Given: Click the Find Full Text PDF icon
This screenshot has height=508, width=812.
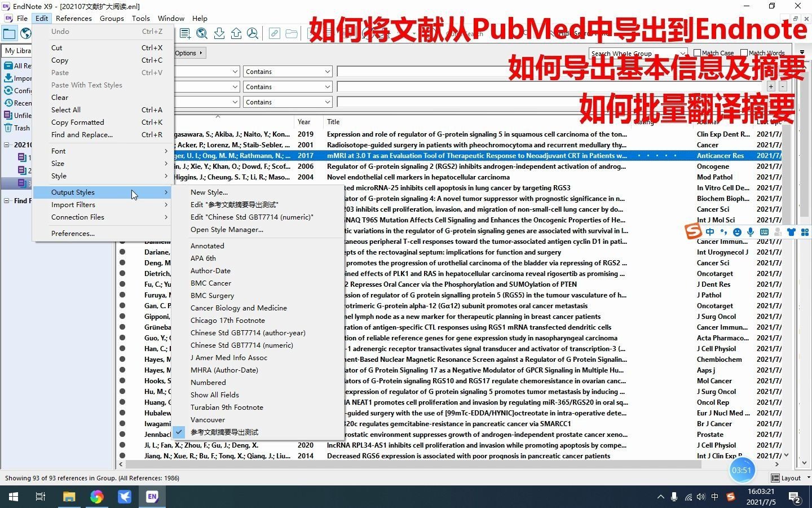Looking at the screenshot, I should click(x=253, y=34).
